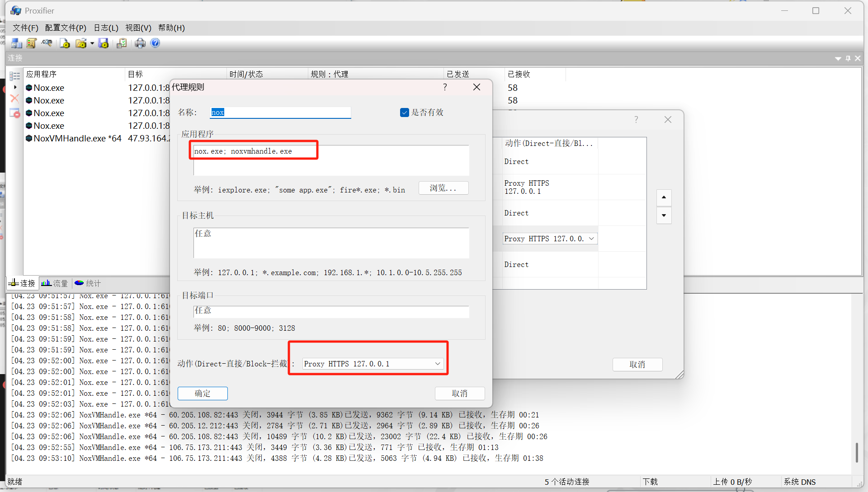Select NoxVMHandle.exe *64 connection row
Screen dimensions: 868x492
tap(97, 138)
